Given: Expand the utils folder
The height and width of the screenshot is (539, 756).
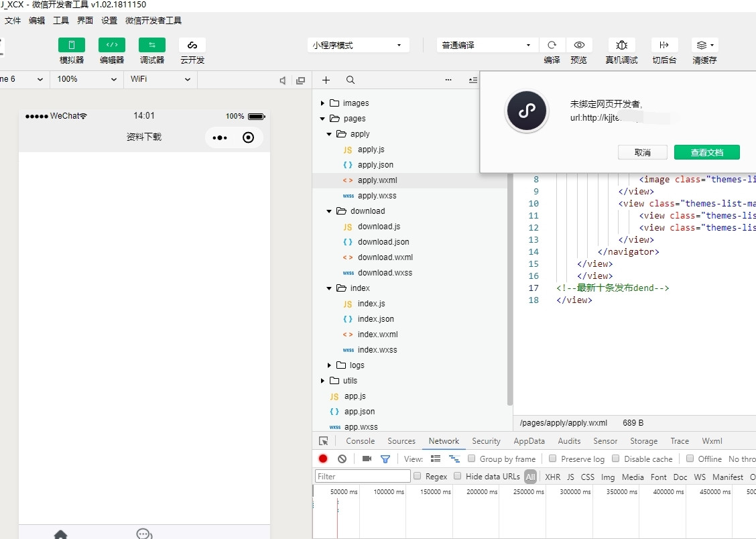Looking at the screenshot, I should (322, 381).
